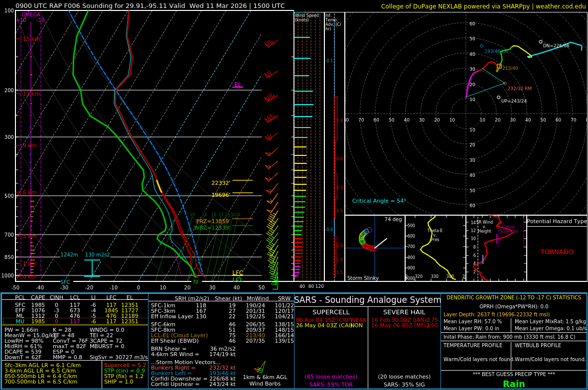Click the magenta 'OMEGA' label
Image resolution: width=588 pixels, height=390 pixels.
[x=31, y=14]
